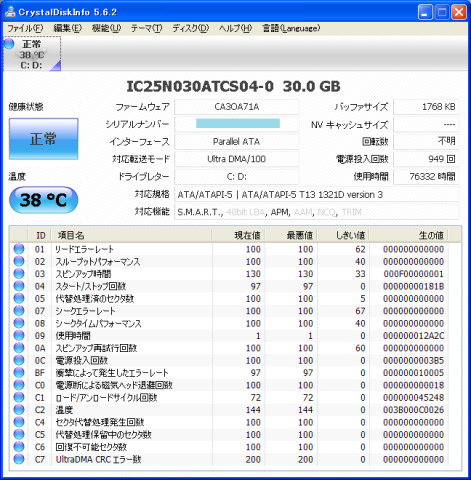Click the 不明 rotation speed field
Image resolution: width=471 pixels, height=480 pixels.
426,142
